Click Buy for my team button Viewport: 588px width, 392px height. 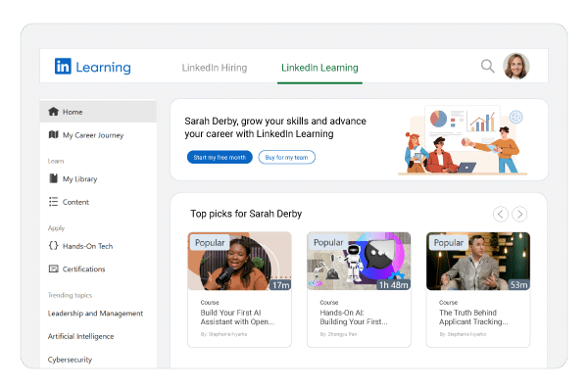(x=286, y=157)
